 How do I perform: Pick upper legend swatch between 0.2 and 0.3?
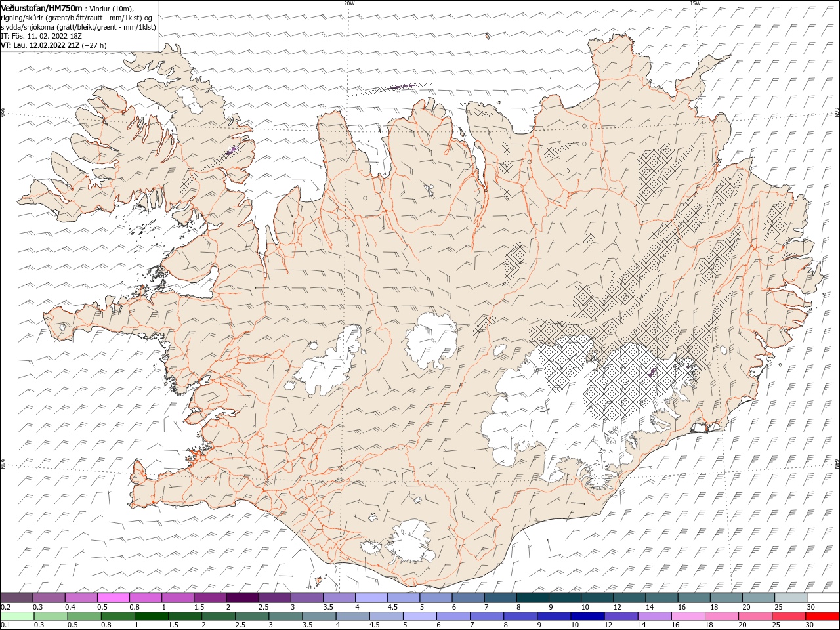[16, 598]
